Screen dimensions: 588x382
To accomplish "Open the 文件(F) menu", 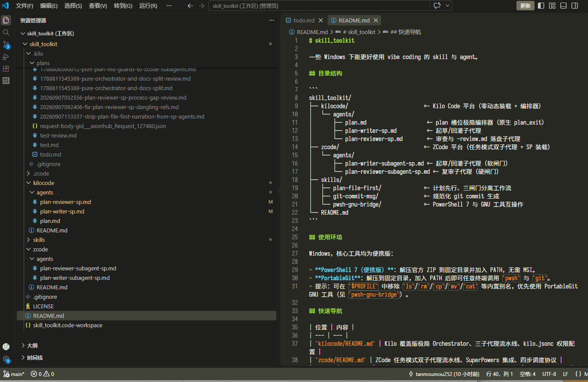I will tap(25, 6).
